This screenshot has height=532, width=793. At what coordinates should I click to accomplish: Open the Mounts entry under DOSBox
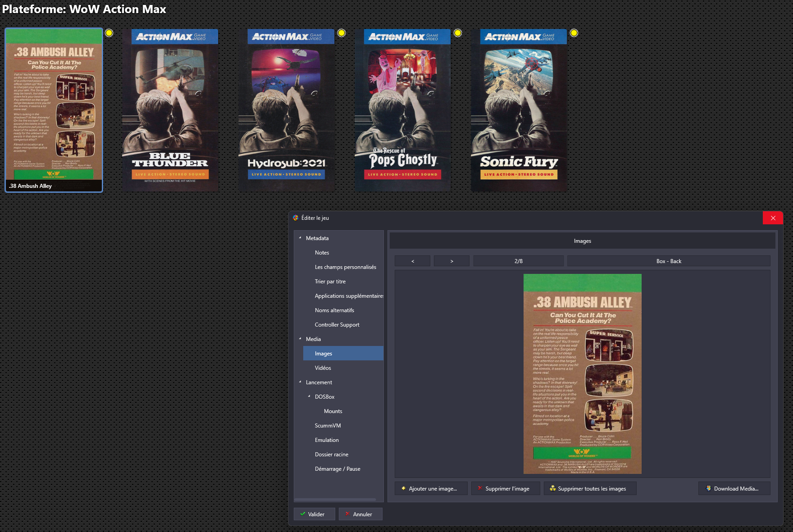[333, 411]
